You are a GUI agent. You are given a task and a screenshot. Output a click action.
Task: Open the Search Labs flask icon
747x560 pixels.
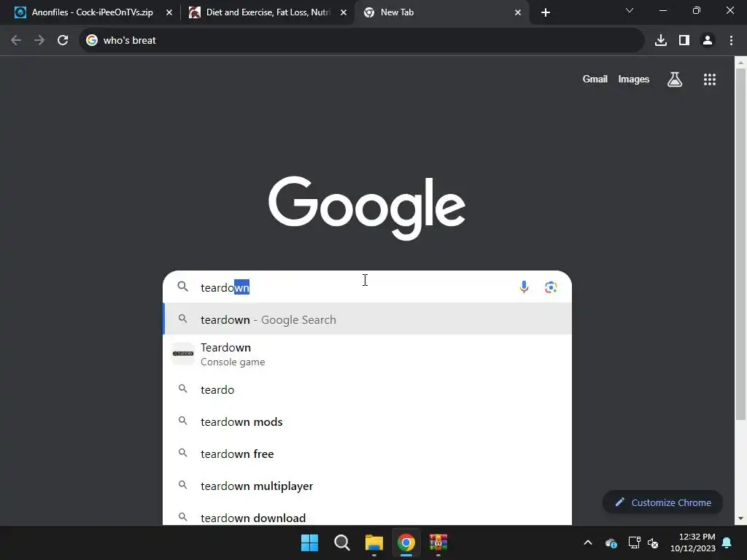point(675,79)
